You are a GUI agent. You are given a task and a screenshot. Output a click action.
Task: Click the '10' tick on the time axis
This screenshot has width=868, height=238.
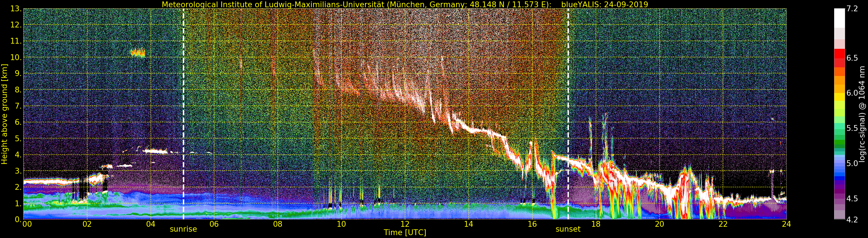pos(341,224)
